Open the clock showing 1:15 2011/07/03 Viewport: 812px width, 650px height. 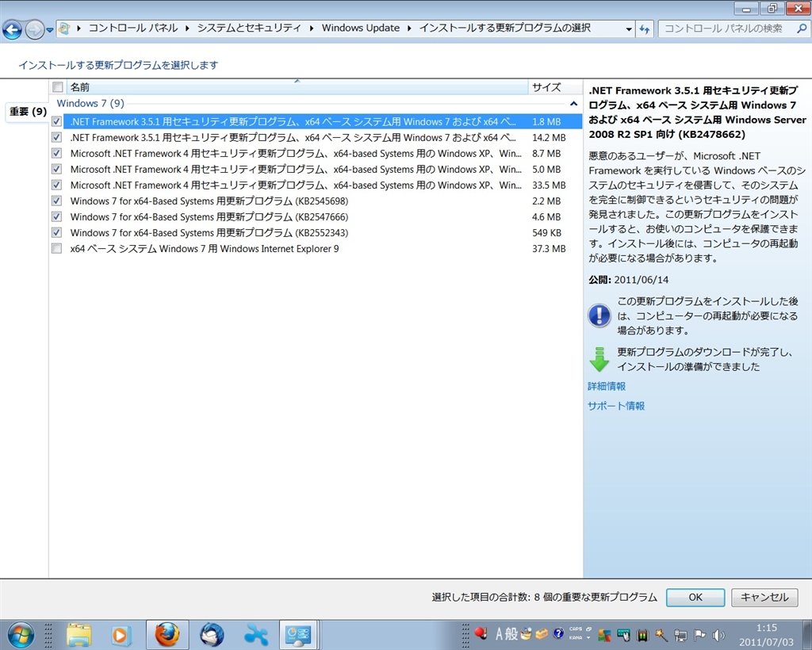(x=766, y=634)
